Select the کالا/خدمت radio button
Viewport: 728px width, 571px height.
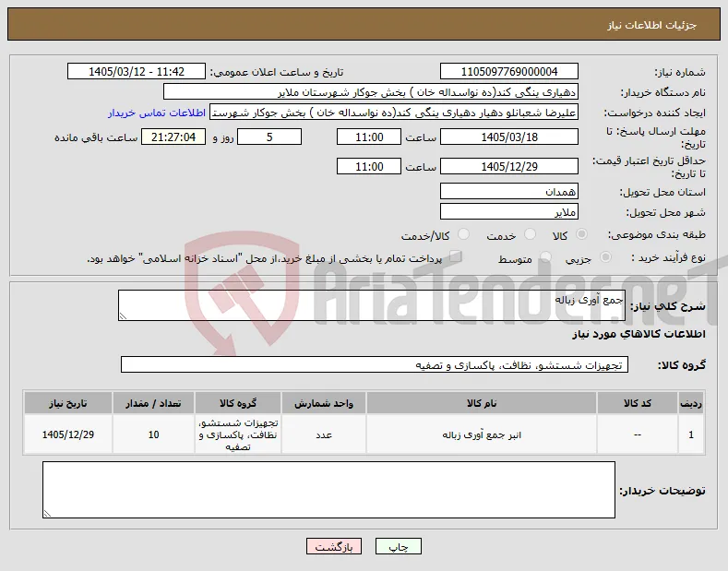(x=463, y=234)
